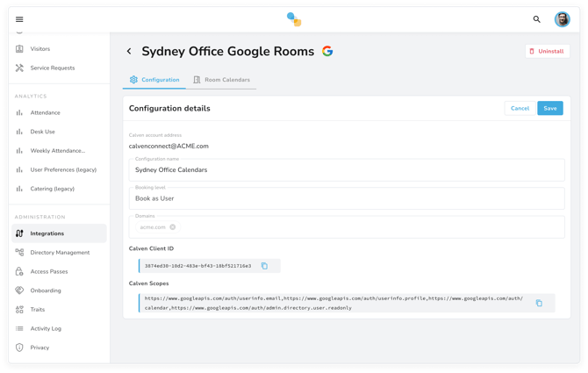This screenshot has height=373, width=588.
Task: Cancel configuration changes
Action: point(520,108)
